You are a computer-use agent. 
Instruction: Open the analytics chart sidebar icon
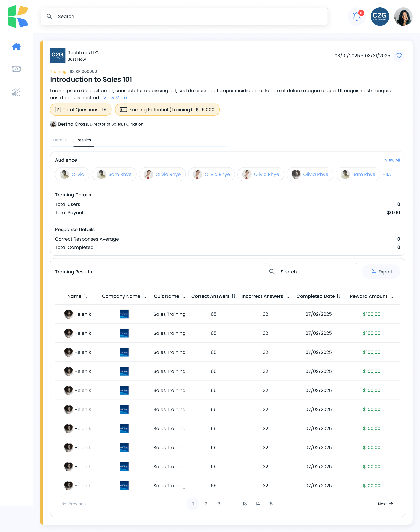16,92
